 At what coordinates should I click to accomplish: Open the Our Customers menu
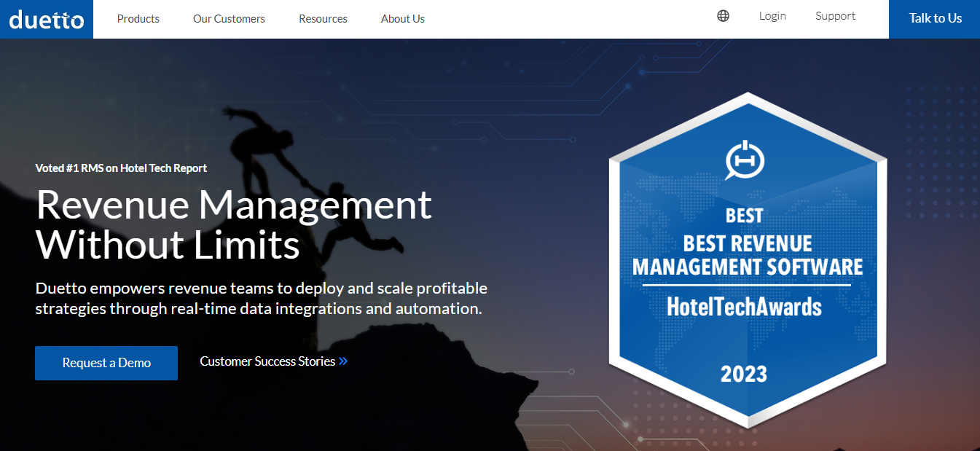click(228, 19)
